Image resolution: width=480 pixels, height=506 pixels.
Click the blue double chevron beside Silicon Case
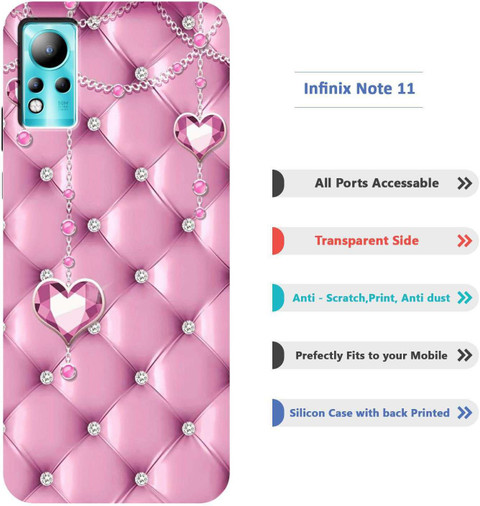click(x=465, y=413)
